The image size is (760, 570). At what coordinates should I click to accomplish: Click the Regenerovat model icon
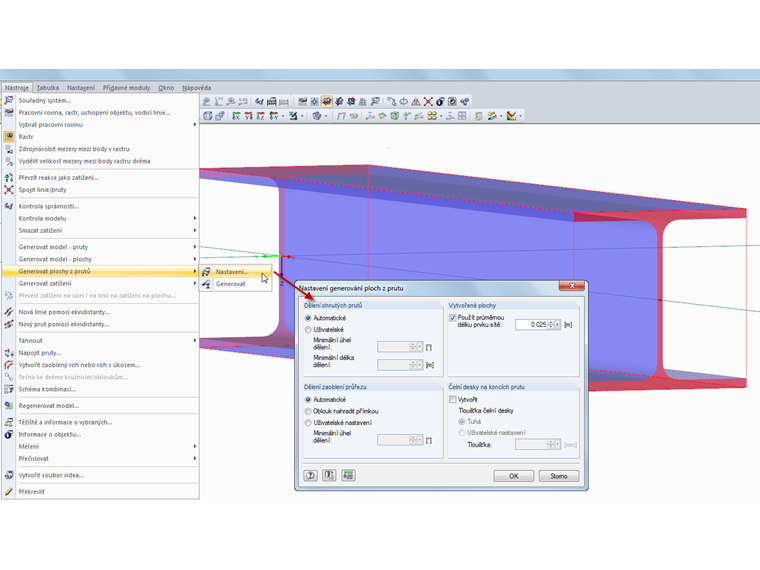pos(9,406)
